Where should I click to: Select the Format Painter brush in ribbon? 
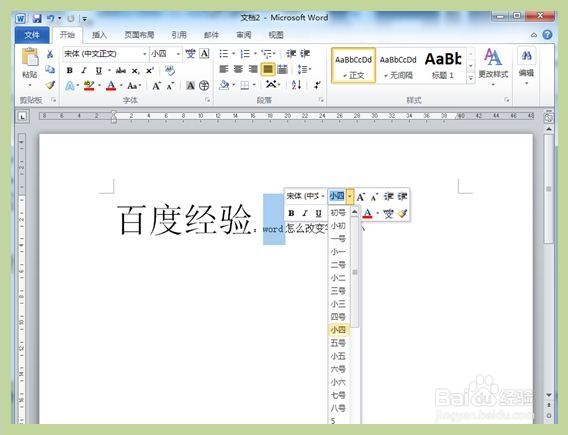click(x=50, y=85)
